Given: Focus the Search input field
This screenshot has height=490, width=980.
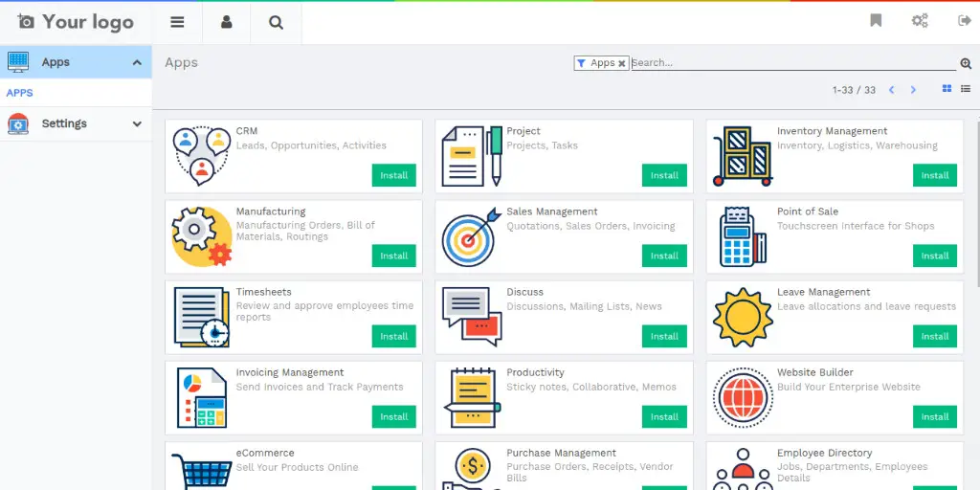Looking at the screenshot, I should [x=793, y=62].
